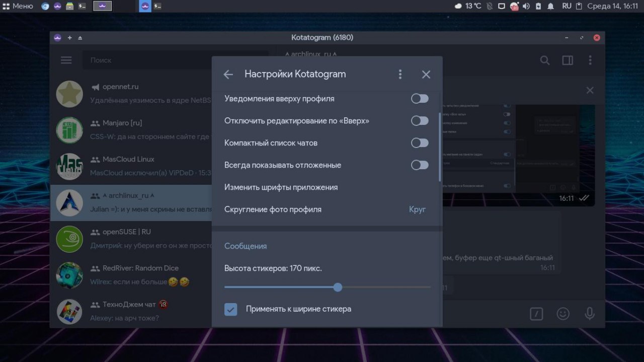Click the display icon in system tray

point(502,6)
